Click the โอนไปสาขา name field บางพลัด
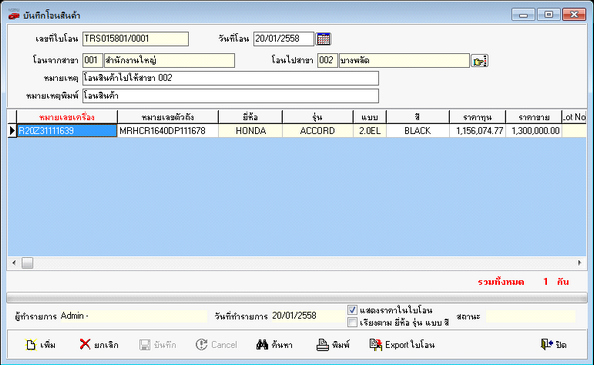 click(404, 61)
